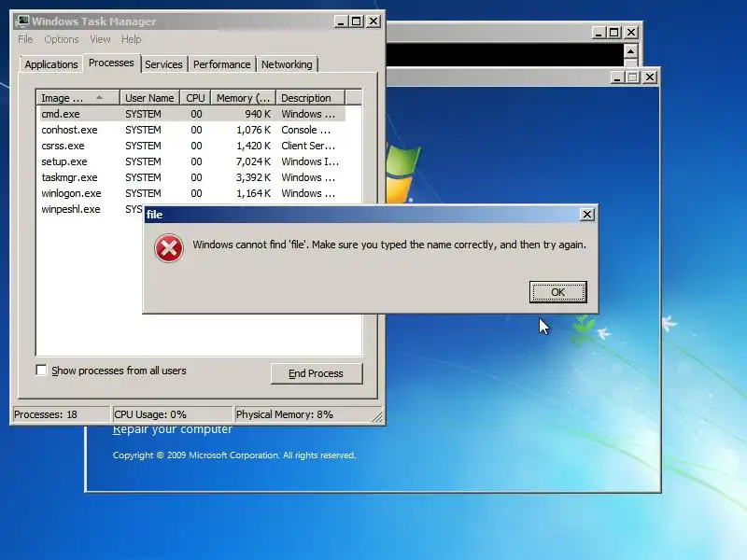Minimize the Windows setup window
The height and width of the screenshot is (560, 747).
pos(617,77)
